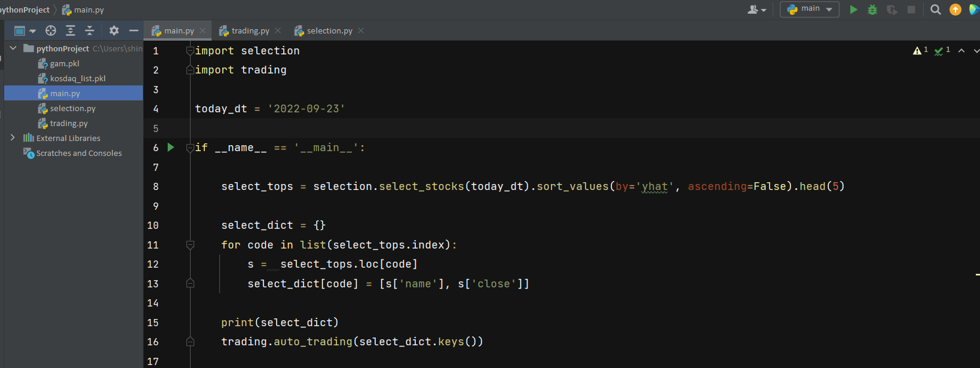The image size is (980, 368).
Task: Close the trading.py editor tab
Action: click(278, 30)
